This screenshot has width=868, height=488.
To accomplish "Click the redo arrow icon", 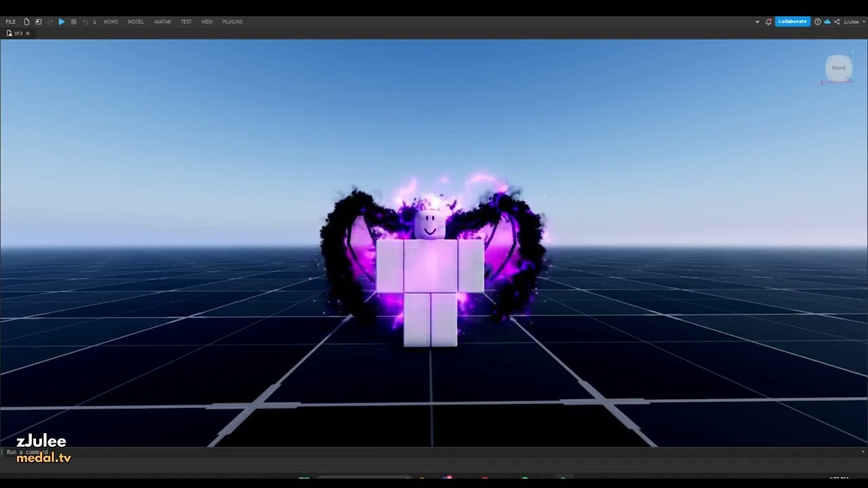I will (x=50, y=22).
